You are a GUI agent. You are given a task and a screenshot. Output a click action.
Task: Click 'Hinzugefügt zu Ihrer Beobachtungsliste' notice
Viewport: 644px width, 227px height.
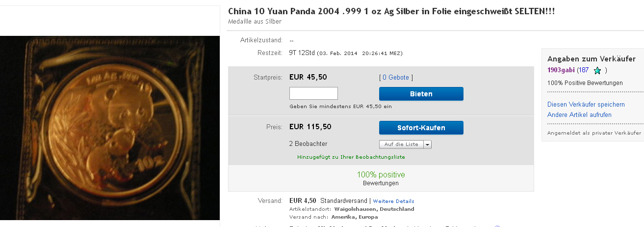(351, 157)
